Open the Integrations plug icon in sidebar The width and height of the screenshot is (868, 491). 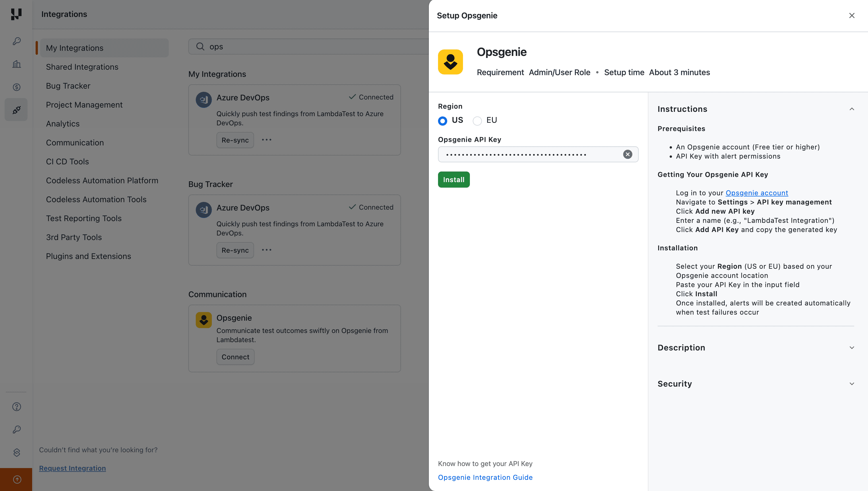16,109
